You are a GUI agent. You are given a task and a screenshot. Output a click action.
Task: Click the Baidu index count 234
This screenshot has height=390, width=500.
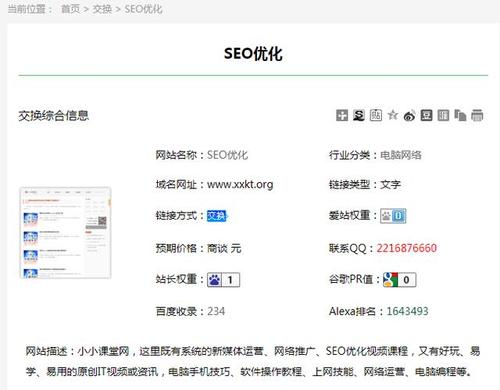pyautogui.click(x=216, y=311)
